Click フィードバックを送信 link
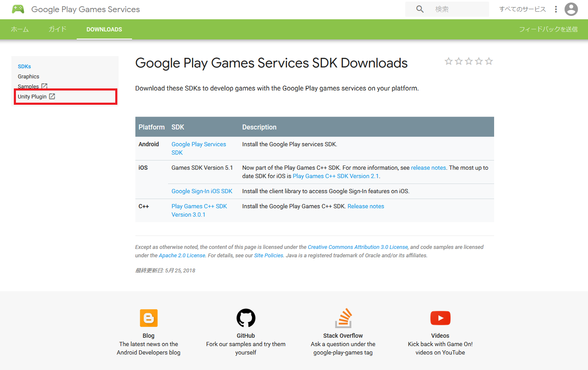Viewport: 588px width, 370px height. point(548,29)
